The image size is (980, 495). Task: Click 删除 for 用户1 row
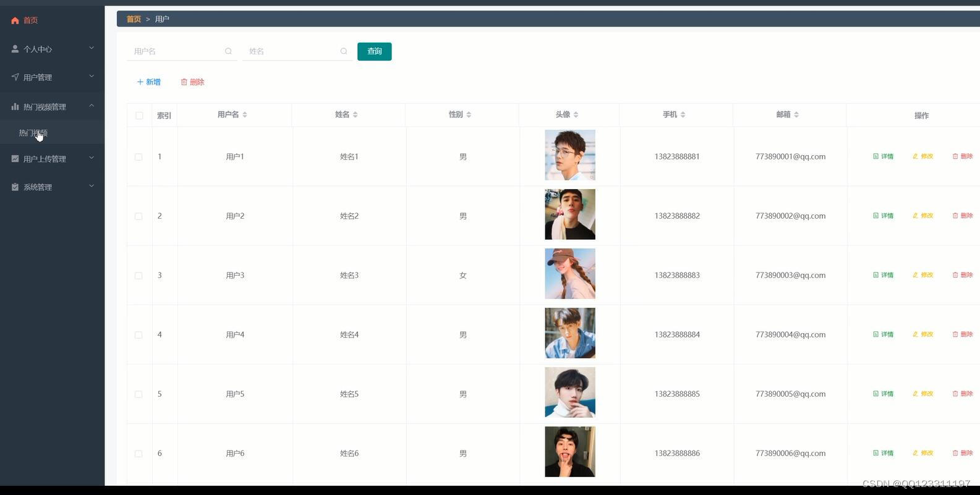click(963, 156)
